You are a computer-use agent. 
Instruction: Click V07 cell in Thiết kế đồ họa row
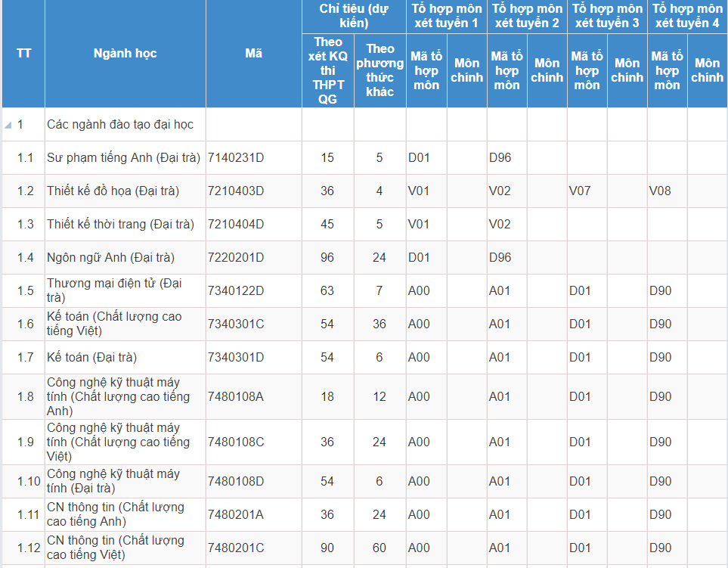(x=580, y=191)
